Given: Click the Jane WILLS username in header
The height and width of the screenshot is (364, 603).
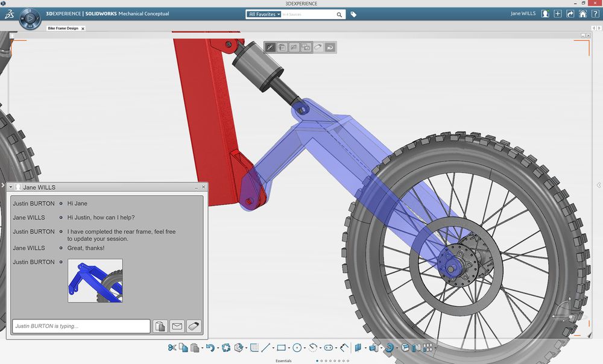Looking at the screenshot, I should 523,14.
